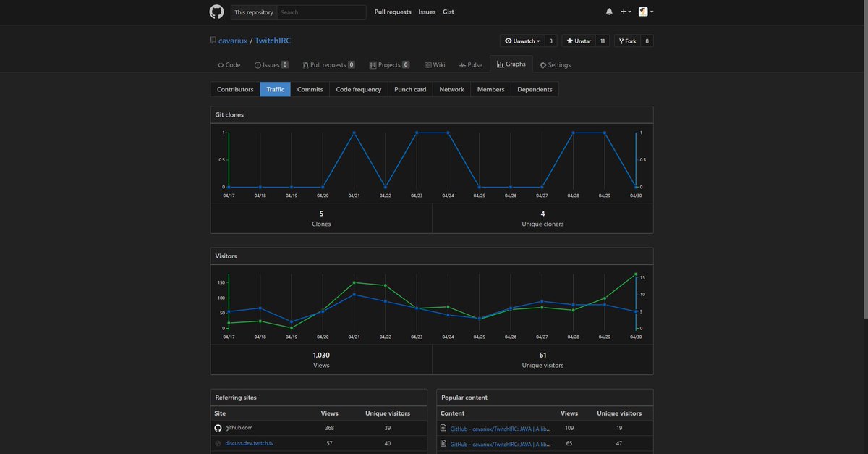Viewport: 868px width, 454px height.
Task: Open the user avatar menu
Action: (x=646, y=12)
